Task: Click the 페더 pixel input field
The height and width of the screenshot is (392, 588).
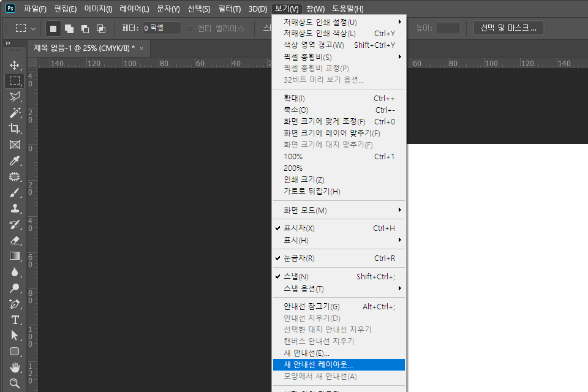Action: coord(162,28)
